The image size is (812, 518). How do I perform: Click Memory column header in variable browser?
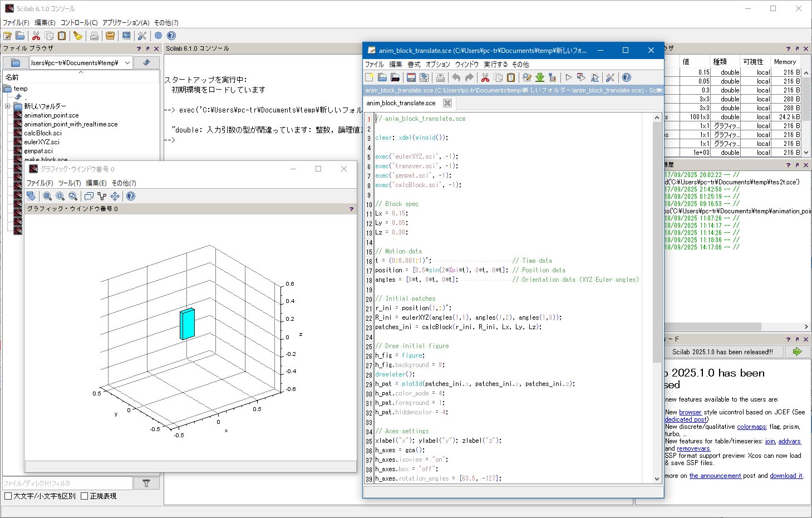[x=785, y=62]
